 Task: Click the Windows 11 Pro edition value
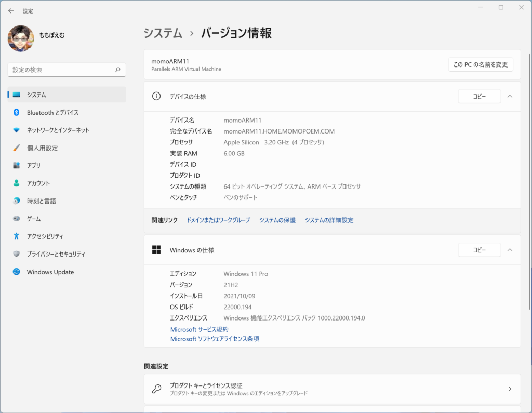pos(246,274)
